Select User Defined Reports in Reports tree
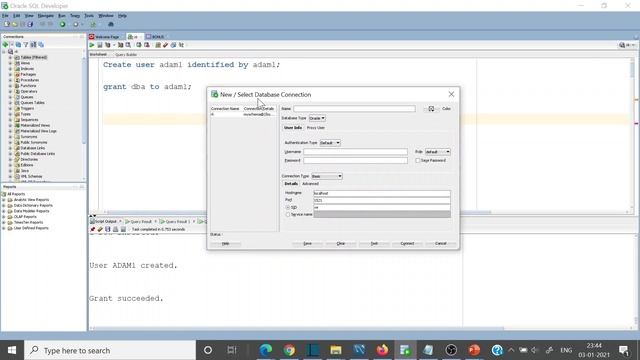The image size is (640, 360). 31,228
